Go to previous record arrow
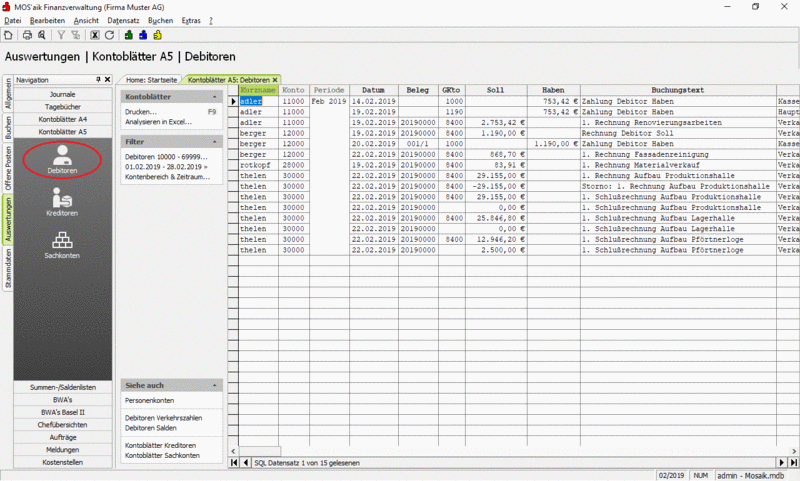Image resolution: width=800 pixels, height=481 pixels. click(246, 463)
